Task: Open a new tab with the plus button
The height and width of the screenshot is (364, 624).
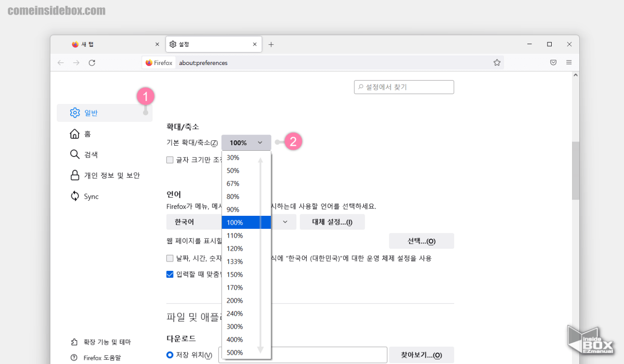Action: click(x=271, y=45)
